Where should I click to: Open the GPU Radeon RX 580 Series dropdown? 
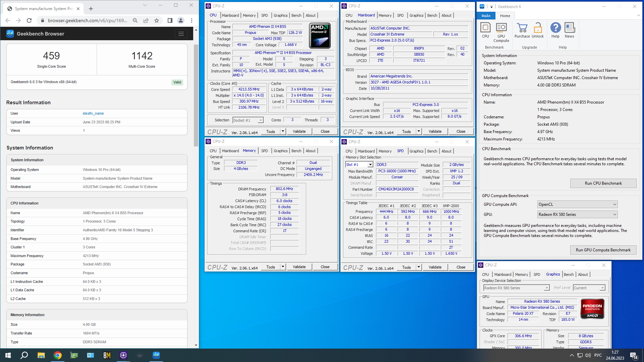pyautogui.click(x=577, y=215)
